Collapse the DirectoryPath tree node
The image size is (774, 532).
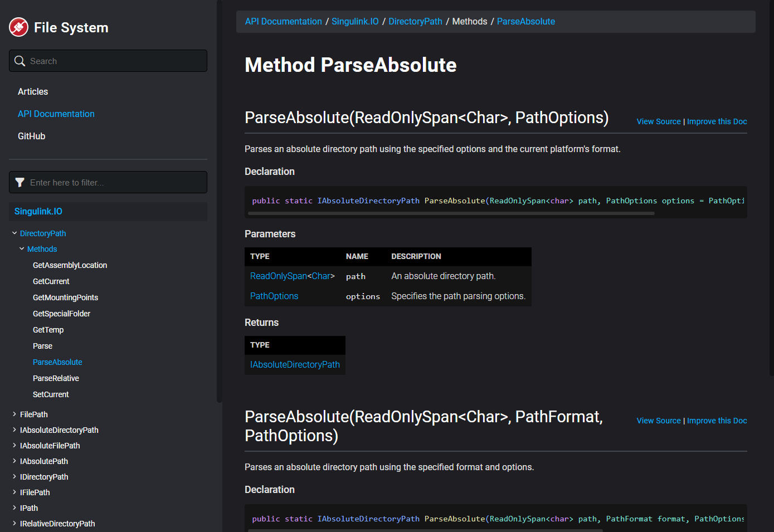tap(14, 233)
